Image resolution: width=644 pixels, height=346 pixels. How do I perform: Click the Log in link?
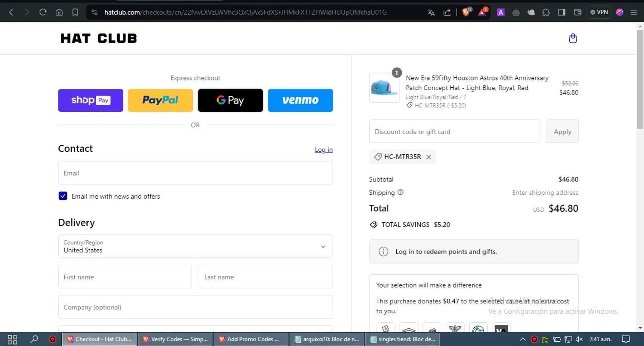pos(324,150)
